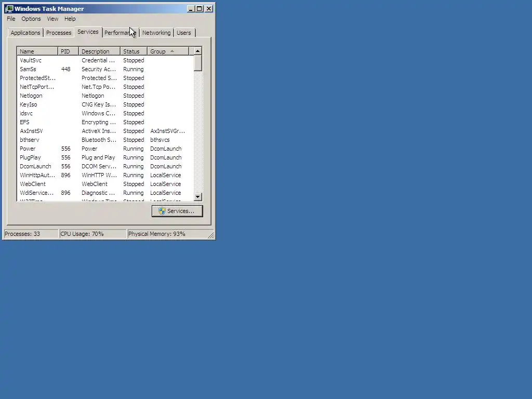
Task: Switch to the Processes tab
Action: (x=59, y=33)
